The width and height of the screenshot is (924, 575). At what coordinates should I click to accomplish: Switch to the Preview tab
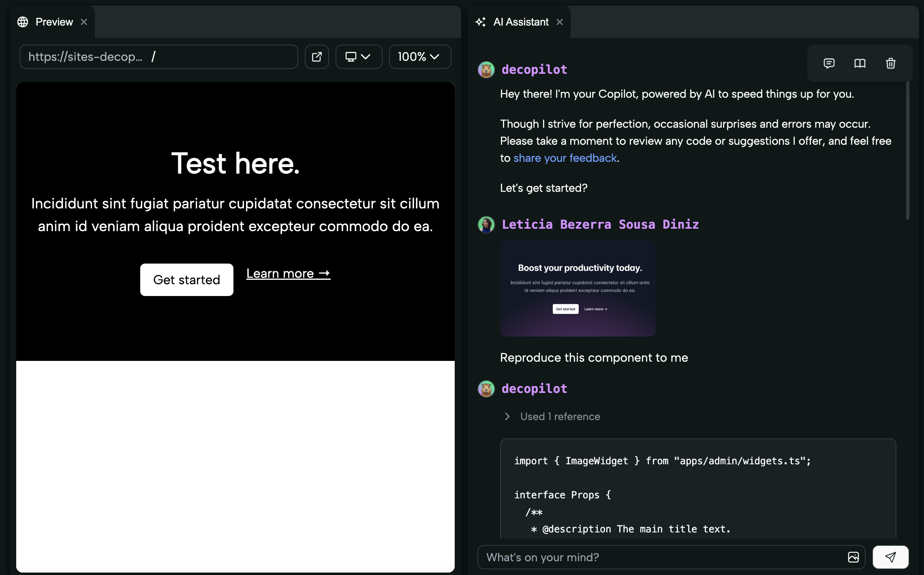[54, 22]
